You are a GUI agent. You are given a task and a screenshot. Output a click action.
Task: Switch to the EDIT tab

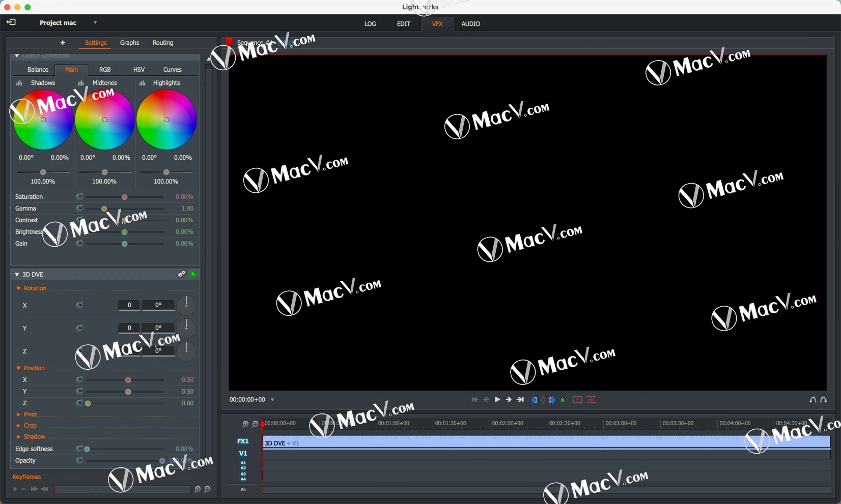click(x=404, y=24)
